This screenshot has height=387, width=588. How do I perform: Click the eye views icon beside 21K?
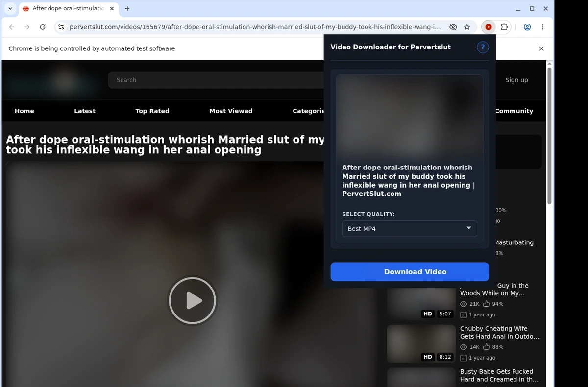click(x=464, y=304)
